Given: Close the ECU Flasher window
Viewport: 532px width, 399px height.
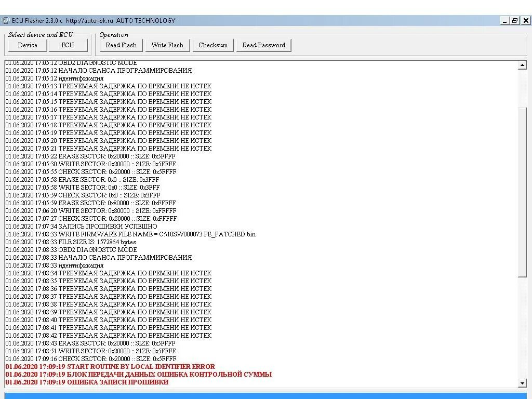Looking at the screenshot, I should pyautogui.click(x=526, y=20).
